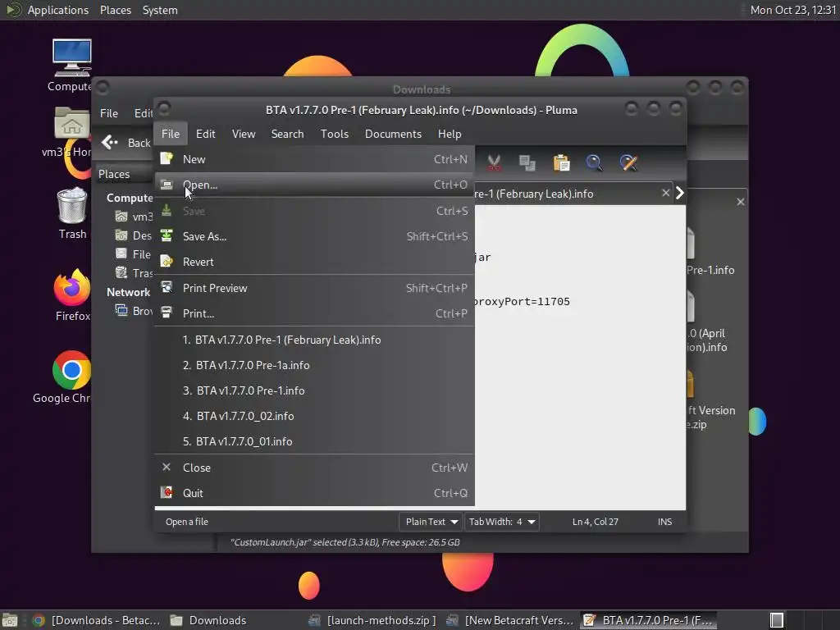The width and height of the screenshot is (840, 630).
Task: Click the clock showing Mon Oct 23
Action: click(793, 10)
